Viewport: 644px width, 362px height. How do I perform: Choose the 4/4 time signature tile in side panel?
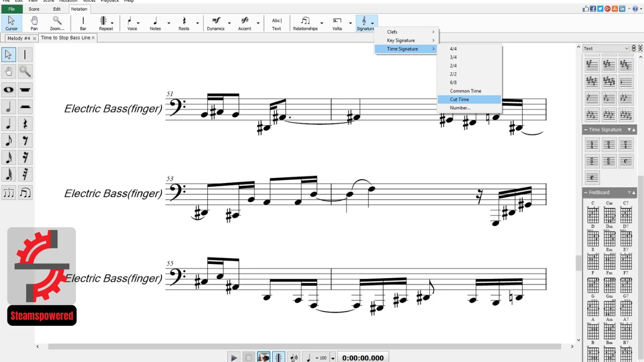(x=592, y=145)
